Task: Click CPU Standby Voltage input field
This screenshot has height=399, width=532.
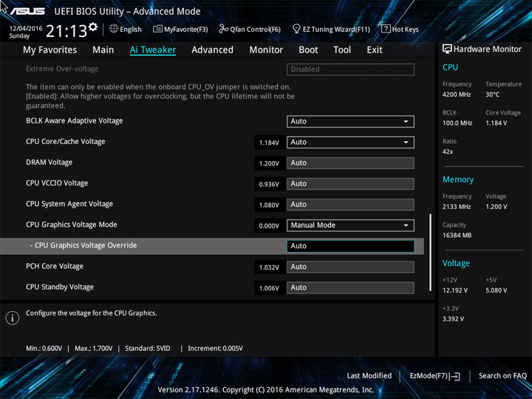Action: pos(350,287)
